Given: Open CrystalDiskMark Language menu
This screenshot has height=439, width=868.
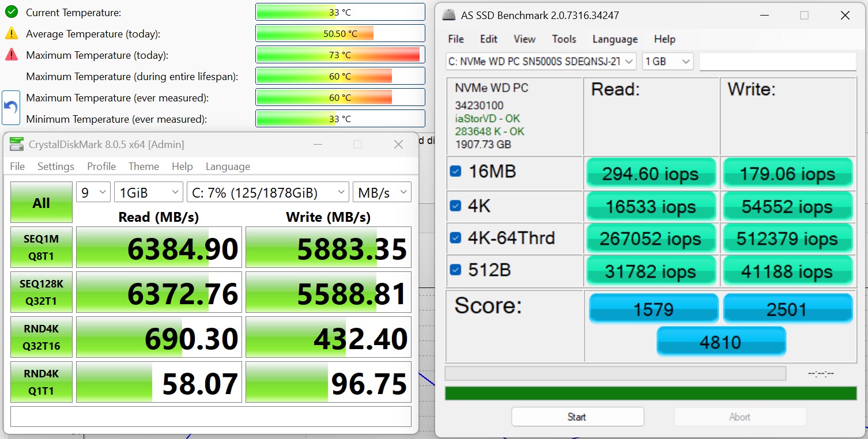Looking at the screenshot, I should (228, 166).
